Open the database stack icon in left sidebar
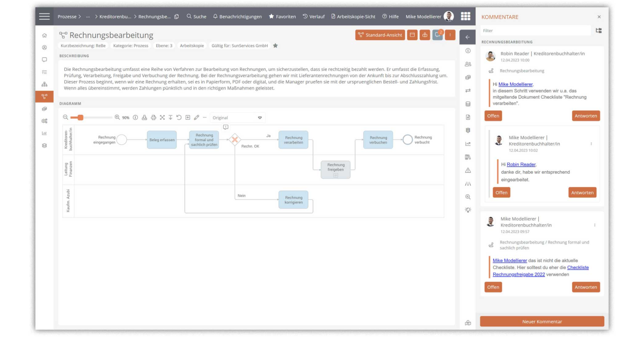 44,145
